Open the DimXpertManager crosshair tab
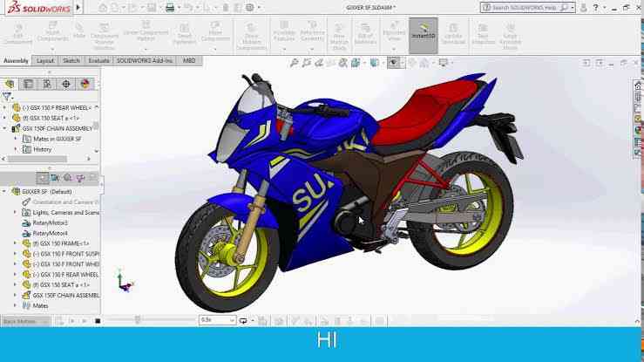The width and height of the screenshot is (644, 362). (x=66, y=85)
